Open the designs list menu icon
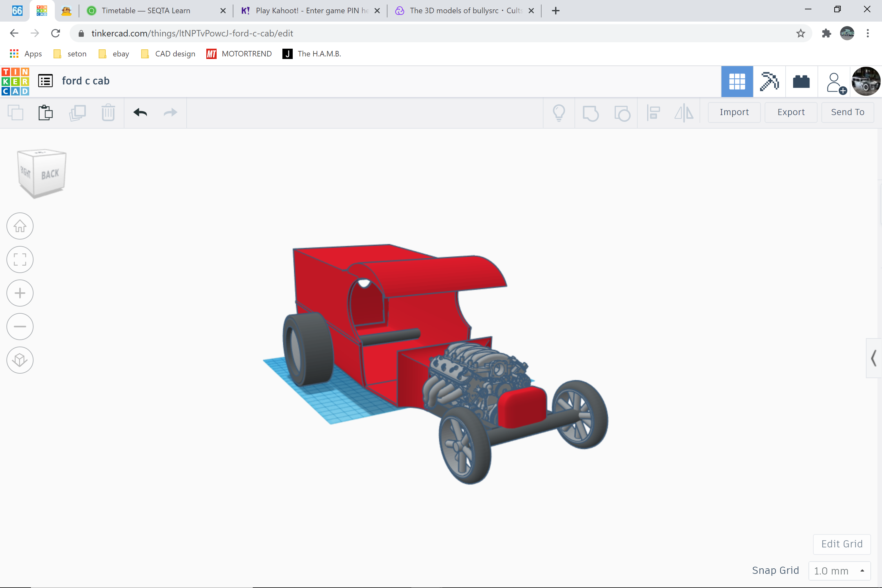 point(45,81)
